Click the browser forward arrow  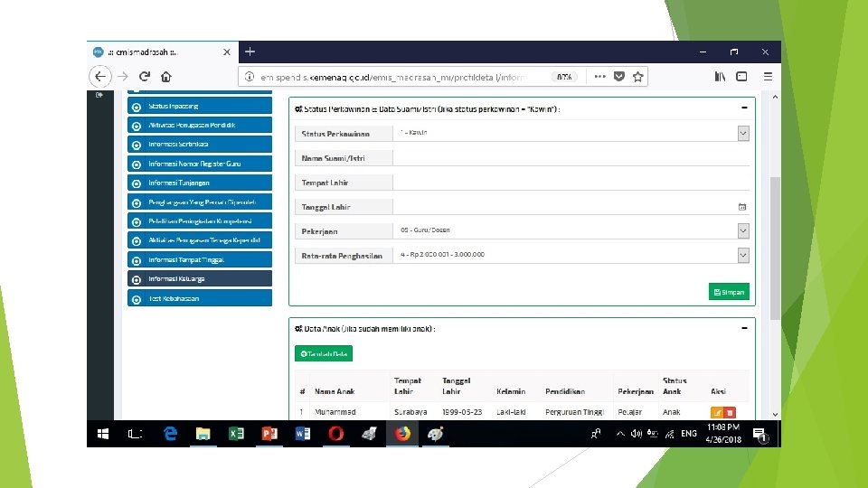pos(123,77)
